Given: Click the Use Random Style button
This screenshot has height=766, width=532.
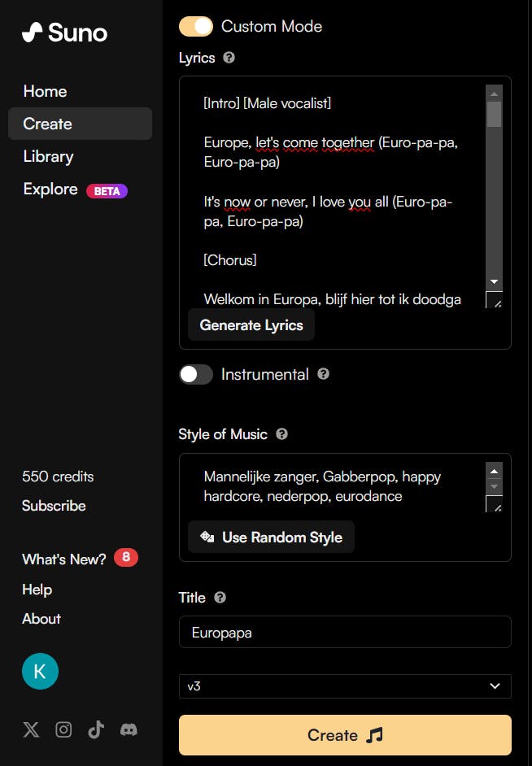Looking at the screenshot, I should click(x=271, y=537).
